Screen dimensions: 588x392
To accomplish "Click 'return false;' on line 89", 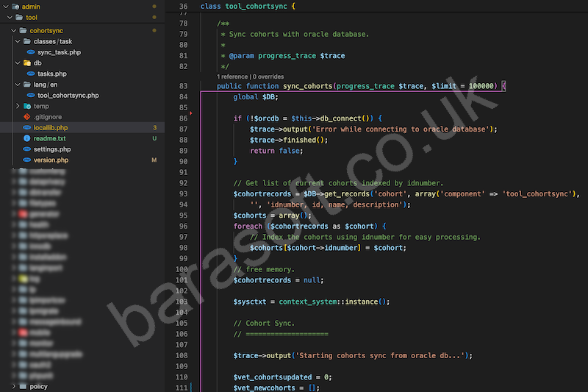I will (x=276, y=151).
